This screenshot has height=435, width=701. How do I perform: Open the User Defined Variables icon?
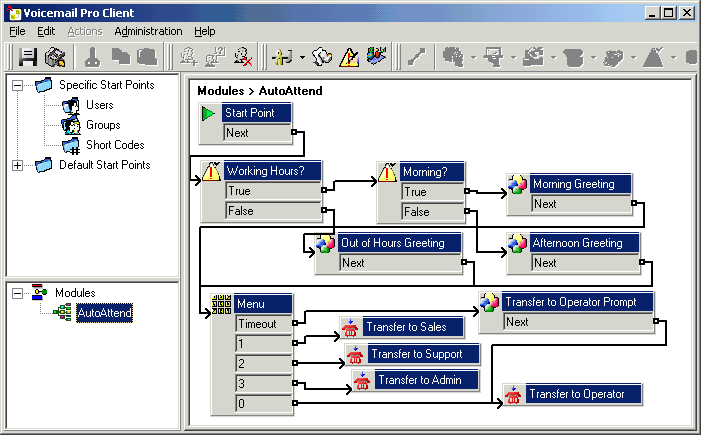click(322, 57)
